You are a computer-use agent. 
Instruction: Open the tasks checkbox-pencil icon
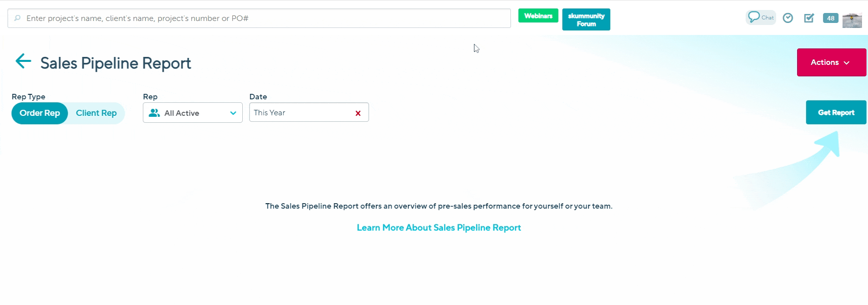tap(809, 18)
